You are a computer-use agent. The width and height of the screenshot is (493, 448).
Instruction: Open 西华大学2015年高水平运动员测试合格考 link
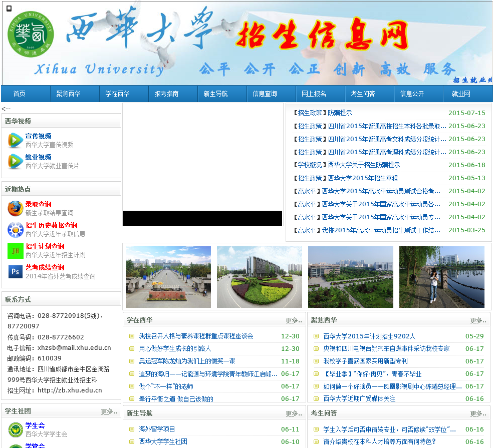click(x=381, y=191)
